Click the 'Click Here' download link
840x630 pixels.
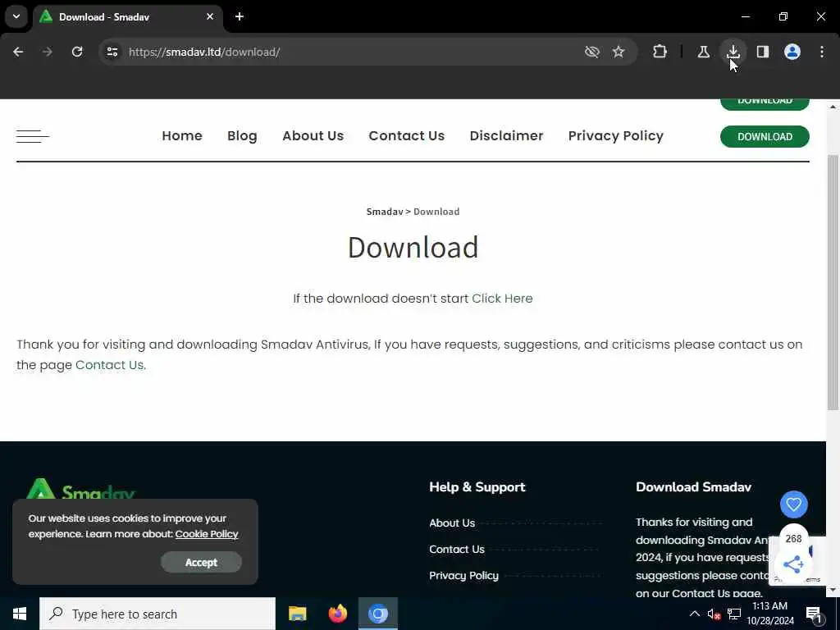click(502, 299)
